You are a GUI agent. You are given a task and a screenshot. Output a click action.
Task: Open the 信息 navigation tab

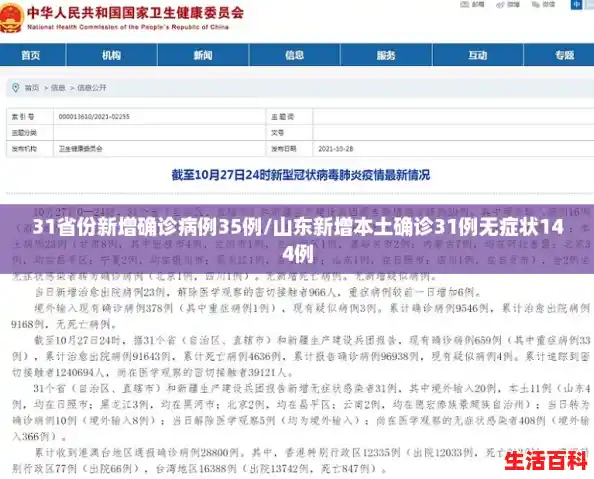point(295,55)
